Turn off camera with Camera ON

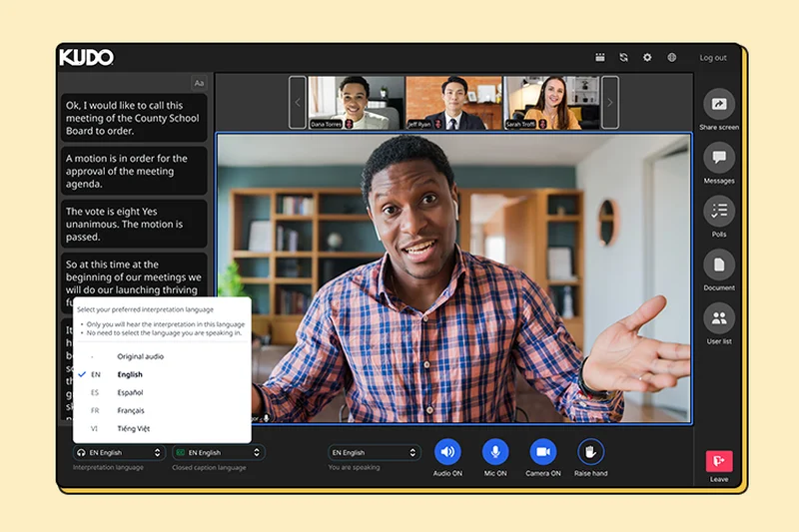pos(543,452)
